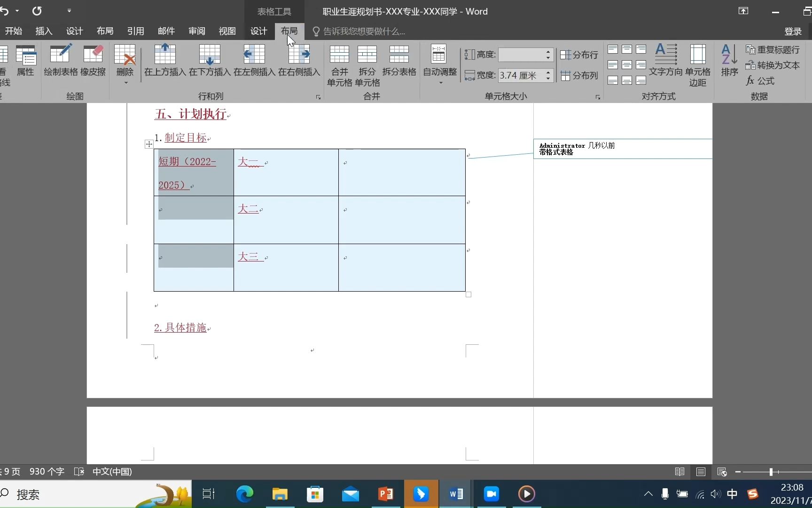Switch to Web Layout view in status bar
Screen dimensions: 812x508
click(x=722, y=472)
